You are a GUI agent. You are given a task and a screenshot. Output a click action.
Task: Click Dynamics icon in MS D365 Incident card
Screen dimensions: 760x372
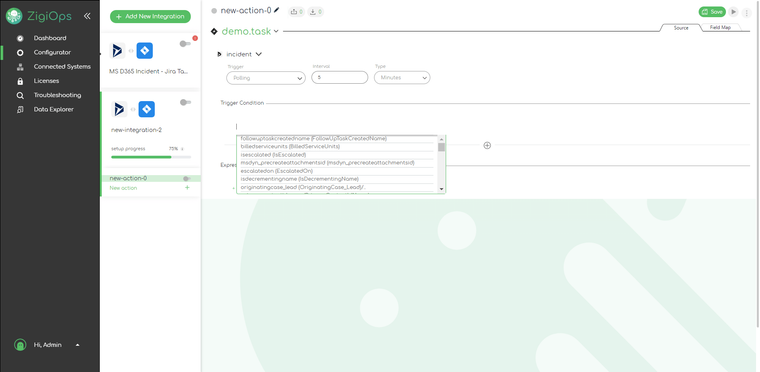pyautogui.click(x=118, y=50)
